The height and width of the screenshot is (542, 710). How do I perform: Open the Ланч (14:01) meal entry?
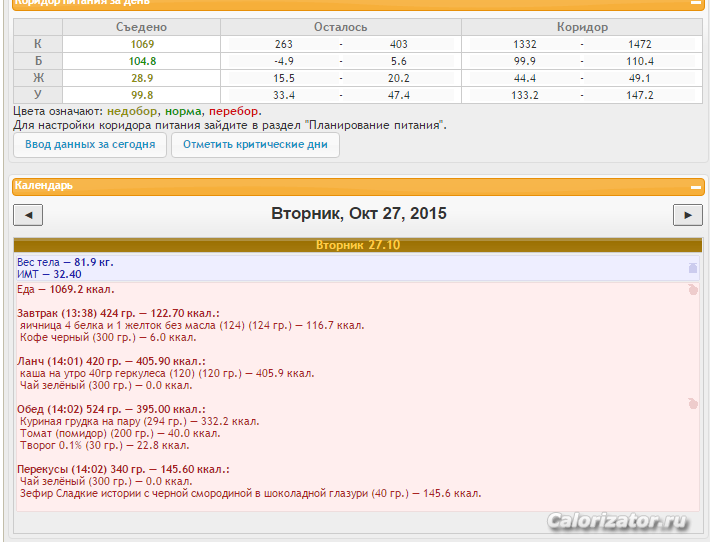(110, 361)
